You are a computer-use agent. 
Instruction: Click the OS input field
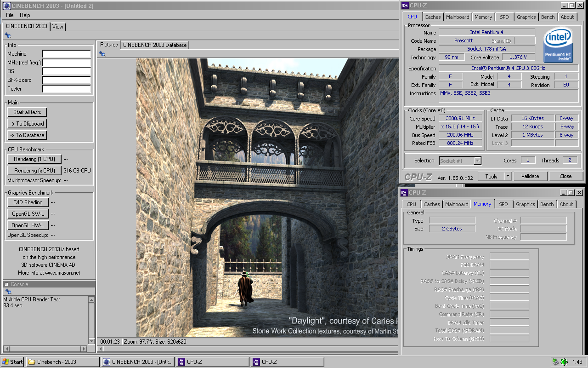coord(67,71)
